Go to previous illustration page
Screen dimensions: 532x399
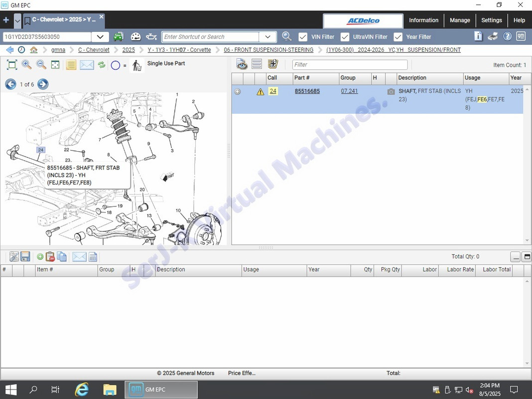tap(10, 84)
